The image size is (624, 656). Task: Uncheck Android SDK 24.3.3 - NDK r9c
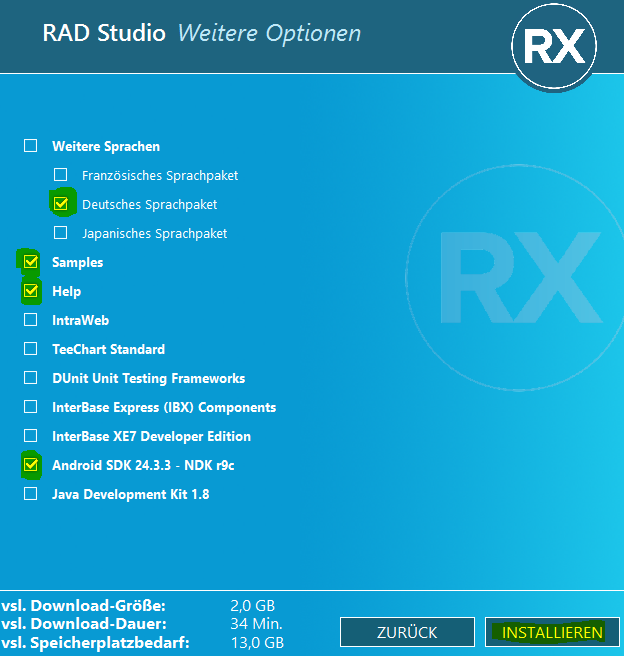(x=31, y=465)
